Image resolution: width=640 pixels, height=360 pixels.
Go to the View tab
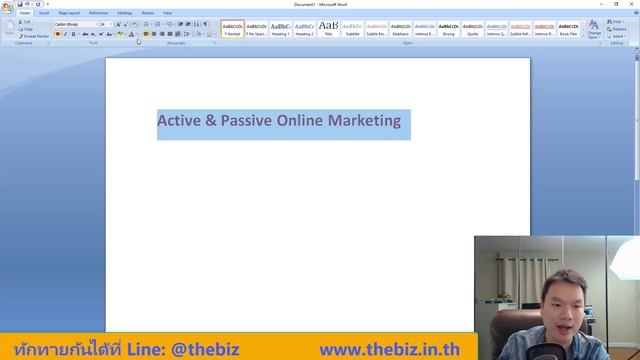[167, 13]
